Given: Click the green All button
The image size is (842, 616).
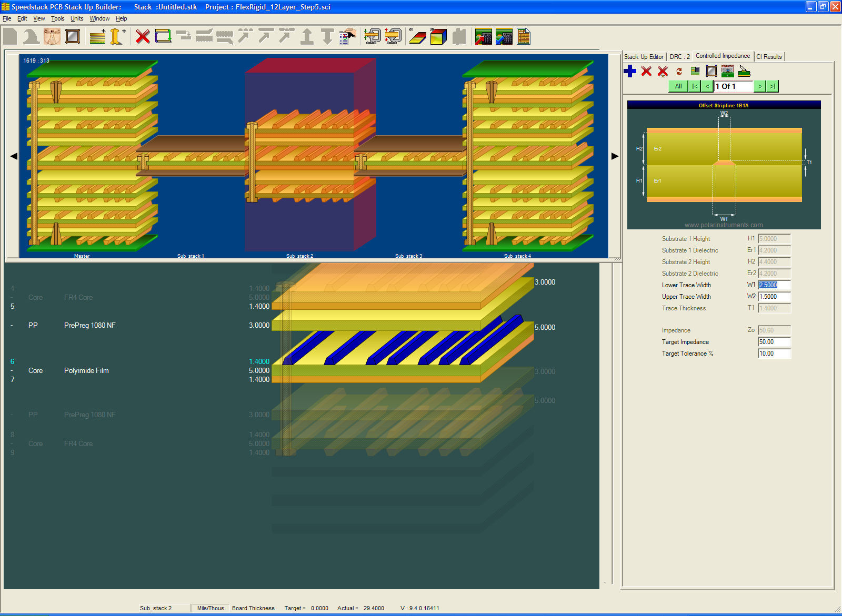Looking at the screenshot, I should [x=678, y=86].
